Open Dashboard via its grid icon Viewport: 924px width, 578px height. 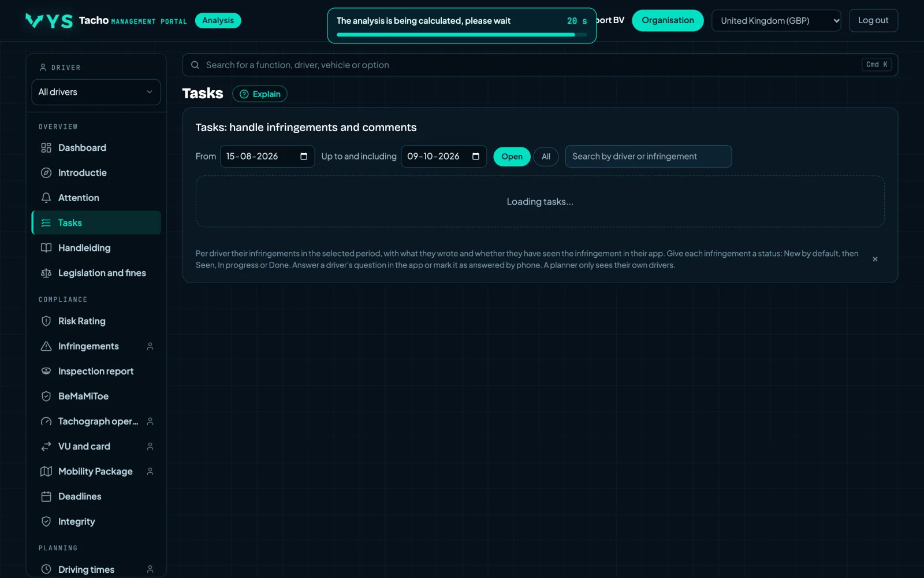(46, 148)
